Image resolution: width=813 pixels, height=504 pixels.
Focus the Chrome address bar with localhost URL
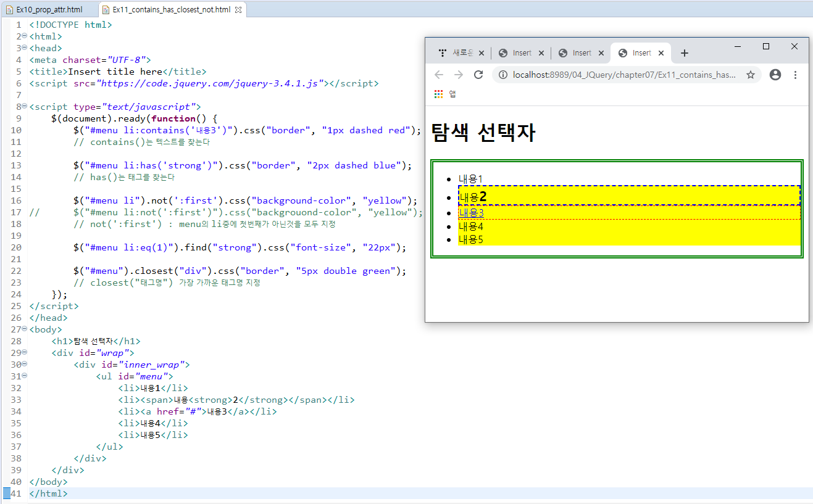pos(625,75)
